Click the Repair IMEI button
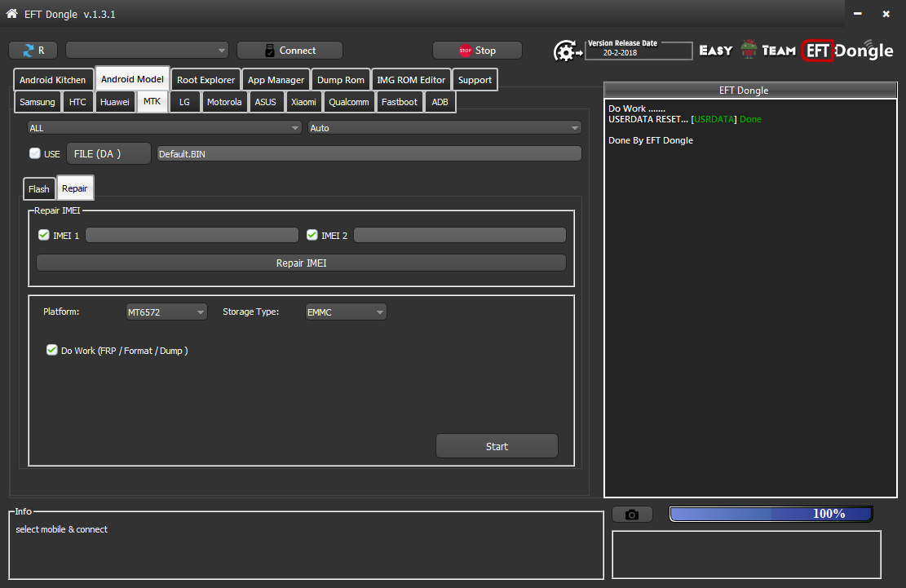The height and width of the screenshot is (588, 906). (x=301, y=263)
